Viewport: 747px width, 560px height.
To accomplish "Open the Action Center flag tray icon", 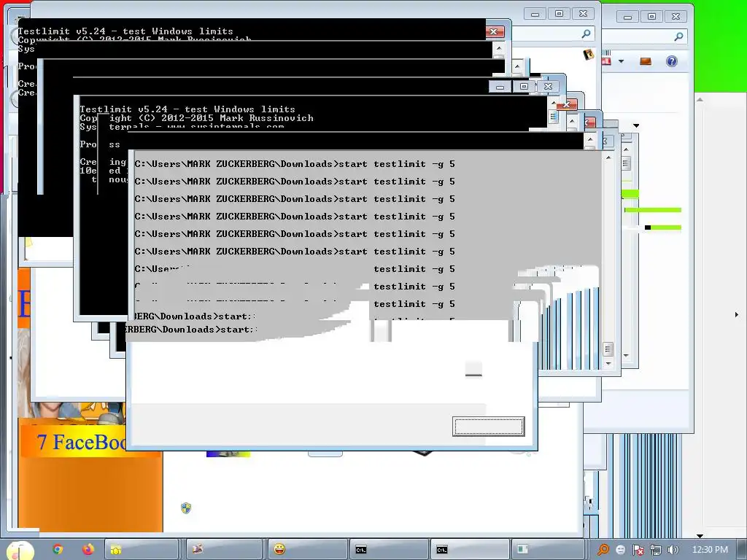I will pyautogui.click(x=638, y=550).
